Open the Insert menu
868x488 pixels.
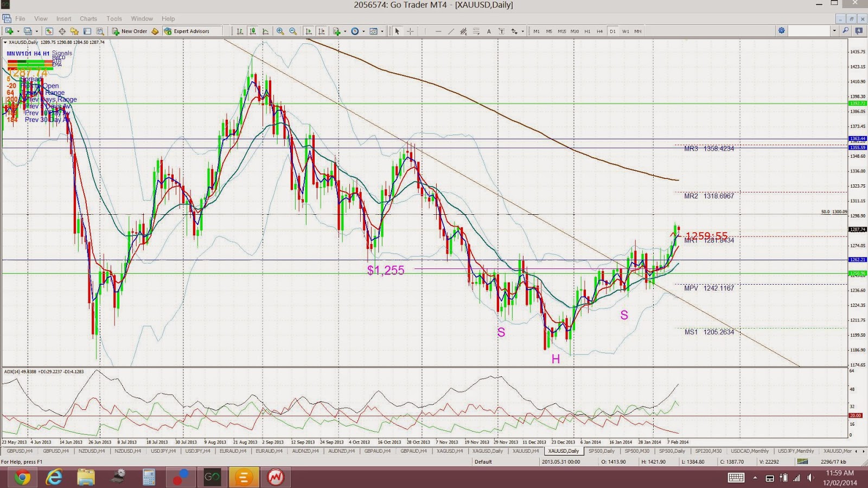pyautogui.click(x=63, y=18)
